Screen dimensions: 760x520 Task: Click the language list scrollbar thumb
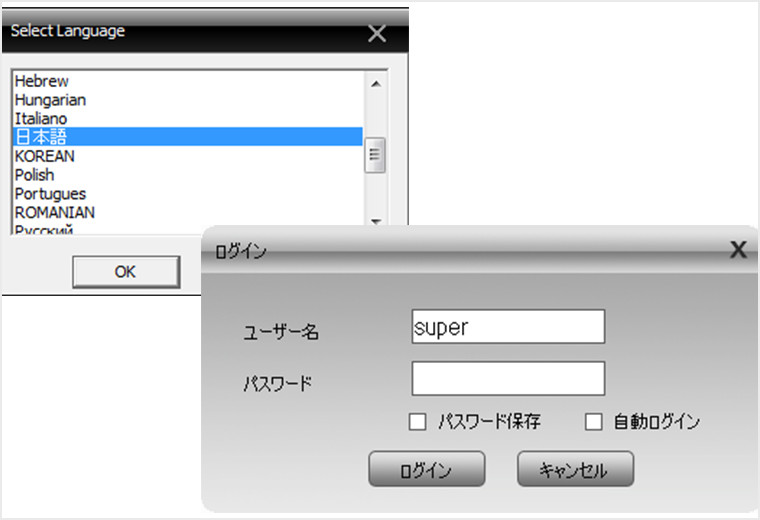375,154
